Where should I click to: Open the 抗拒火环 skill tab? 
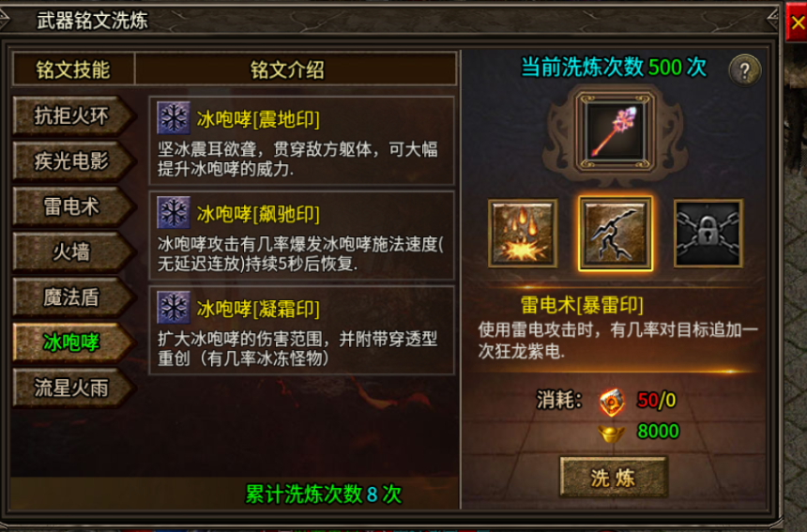point(72,116)
